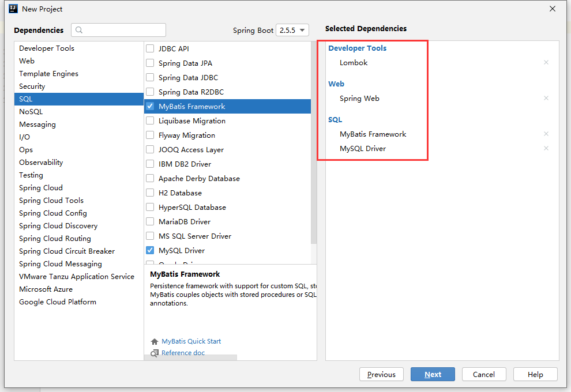571x392 pixels.
Task: Click the IntelliJ logo in title bar
Action: pyautogui.click(x=13, y=9)
